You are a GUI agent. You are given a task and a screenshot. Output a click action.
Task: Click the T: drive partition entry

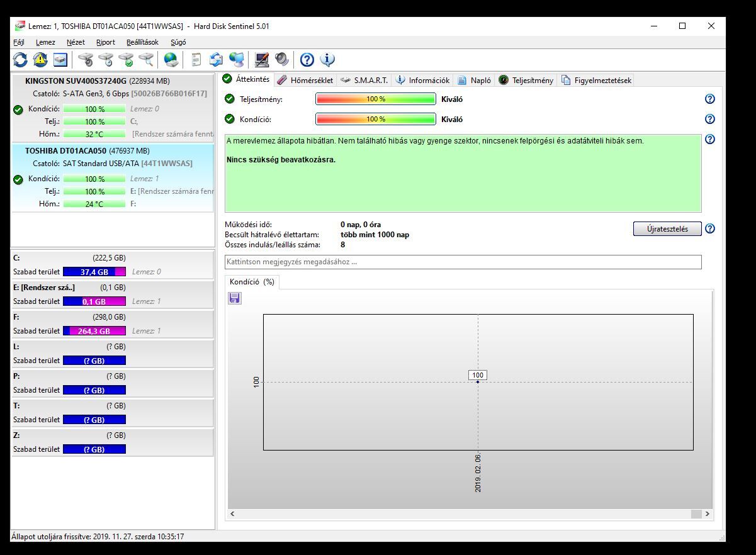(x=113, y=413)
